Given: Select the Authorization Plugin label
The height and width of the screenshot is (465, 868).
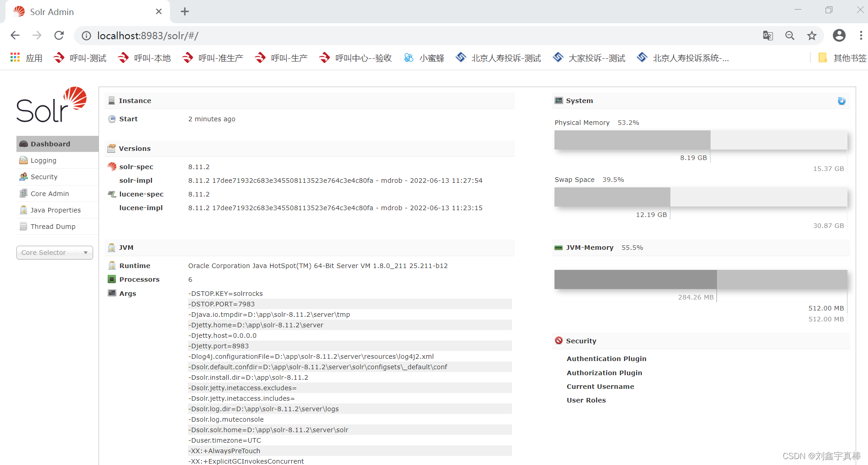Looking at the screenshot, I should coord(604,373).
